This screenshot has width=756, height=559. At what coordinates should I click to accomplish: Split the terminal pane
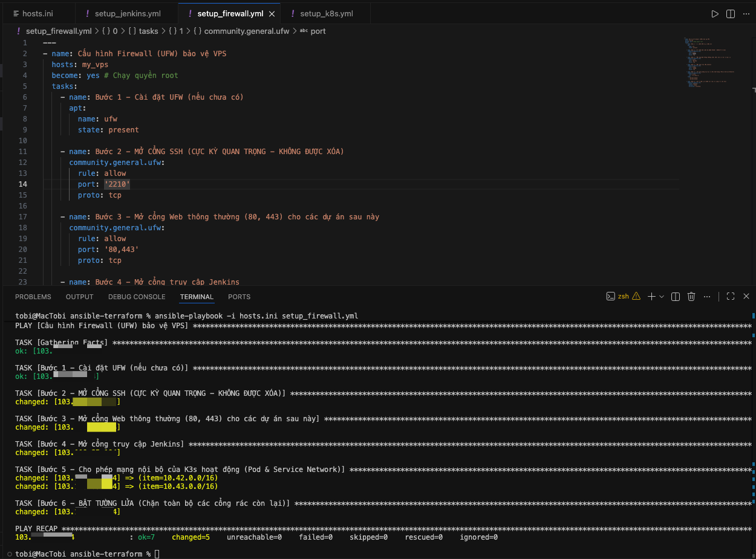(x=676, y=296)
